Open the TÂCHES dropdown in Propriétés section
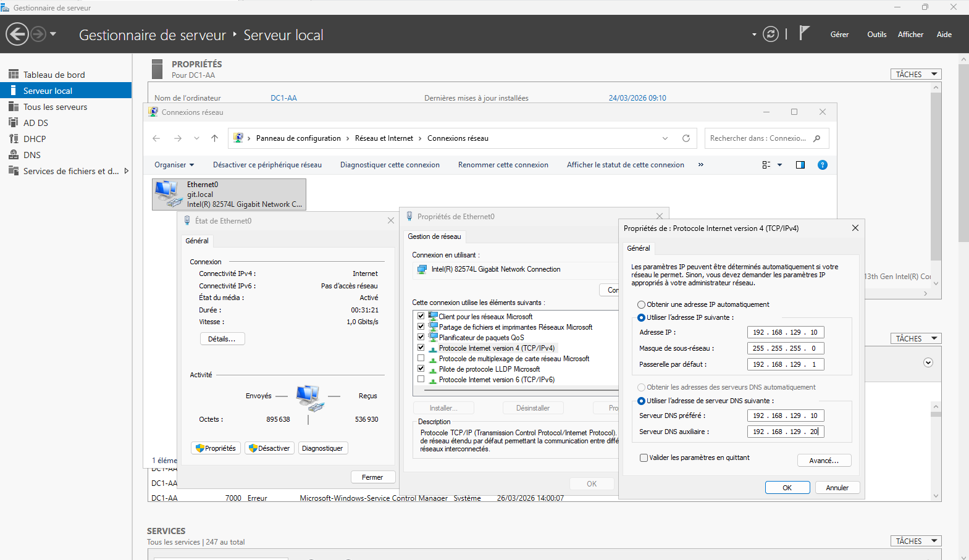969x560 pixels. (916, 74)
